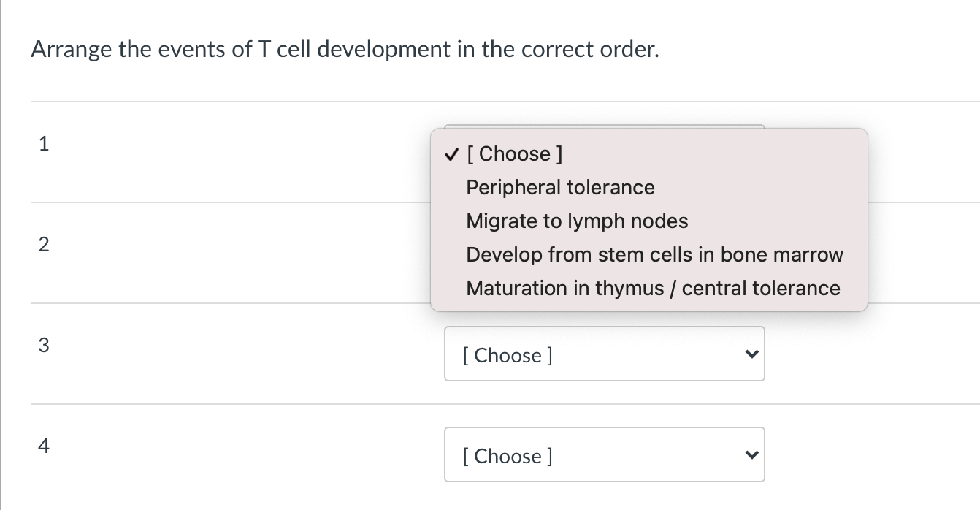The width and height of the screenshot is (980, 510).
Task: Click the chevron arrow on row 4 dropdown
Action: (x=749, y=455)
